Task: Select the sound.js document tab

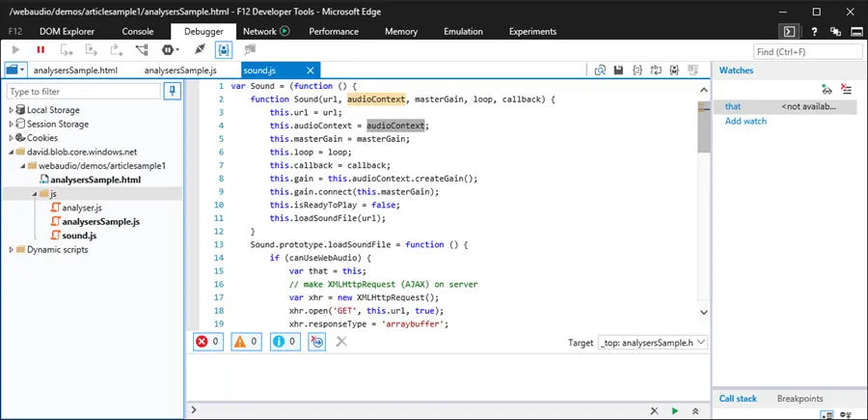Action: 259,70
